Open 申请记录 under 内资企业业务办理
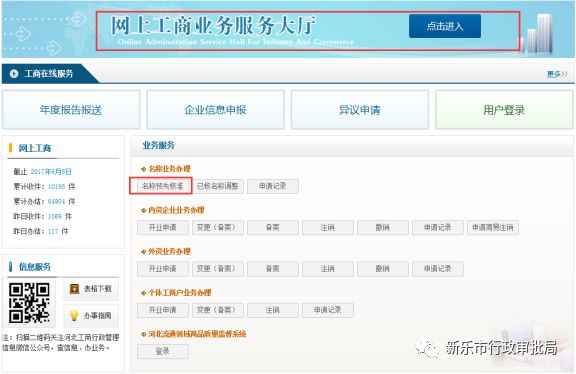 point(438,228)
